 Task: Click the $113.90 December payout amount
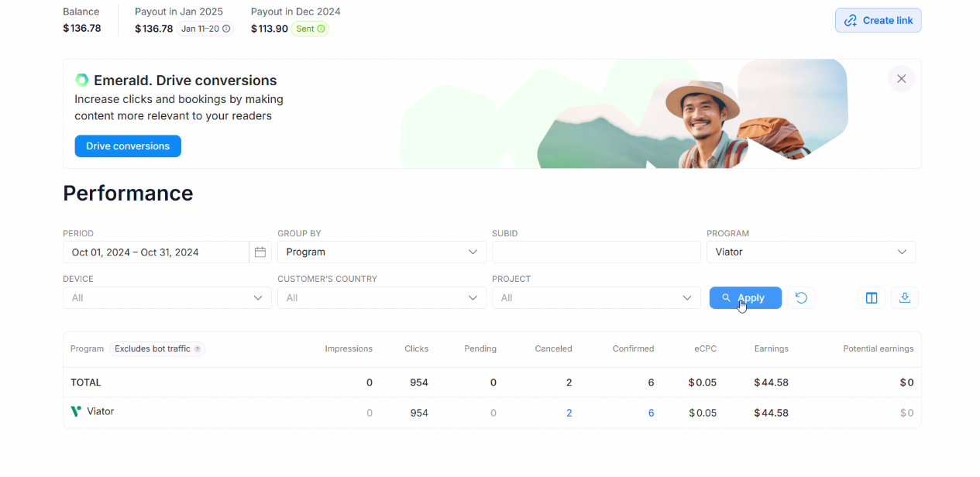270,29
